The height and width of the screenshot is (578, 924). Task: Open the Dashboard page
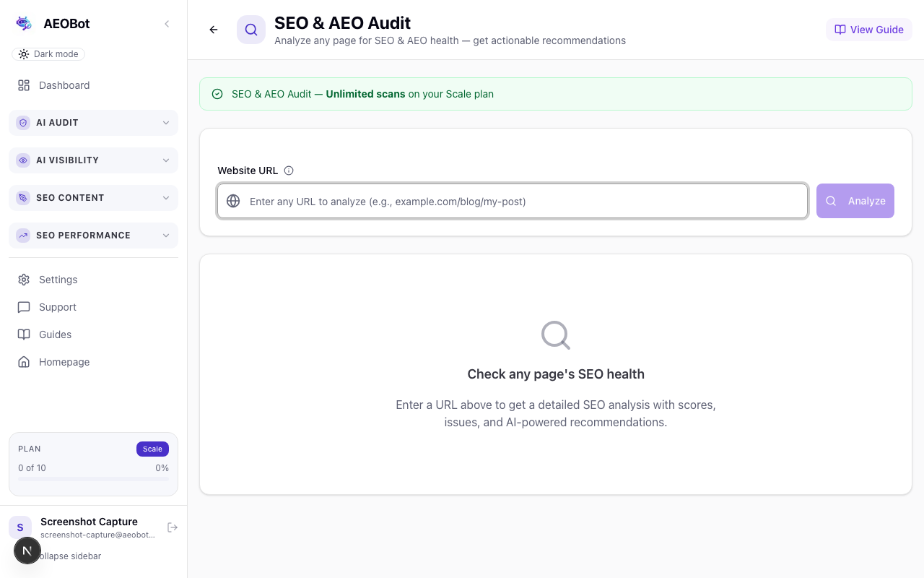click(x=93, y=85)
